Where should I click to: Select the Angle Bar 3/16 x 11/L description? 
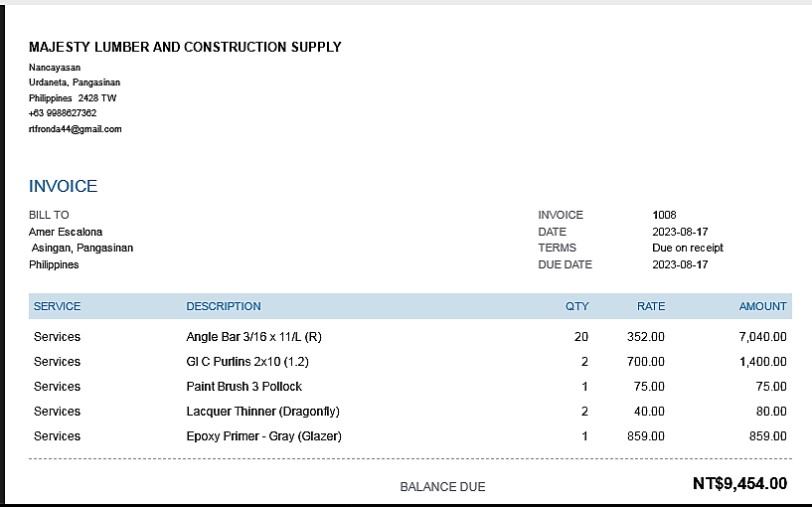pyautogui.click(x=254, y=337)
